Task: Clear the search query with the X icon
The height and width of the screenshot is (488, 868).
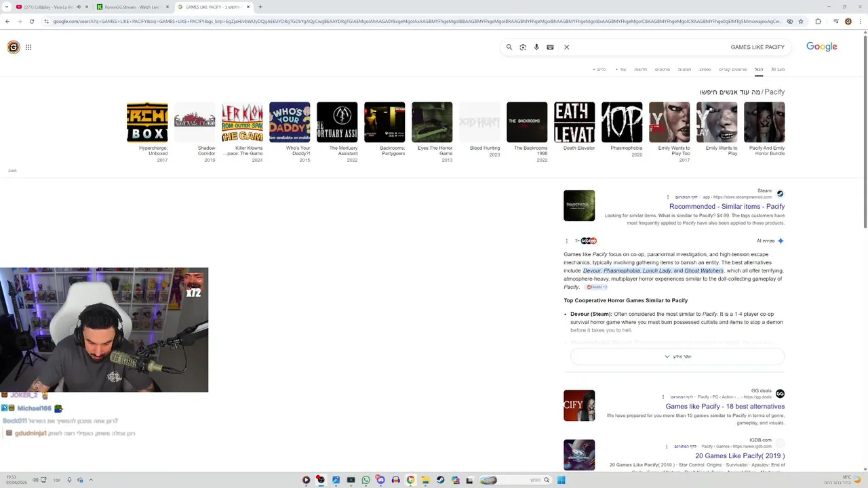Action: coord(566,47)
